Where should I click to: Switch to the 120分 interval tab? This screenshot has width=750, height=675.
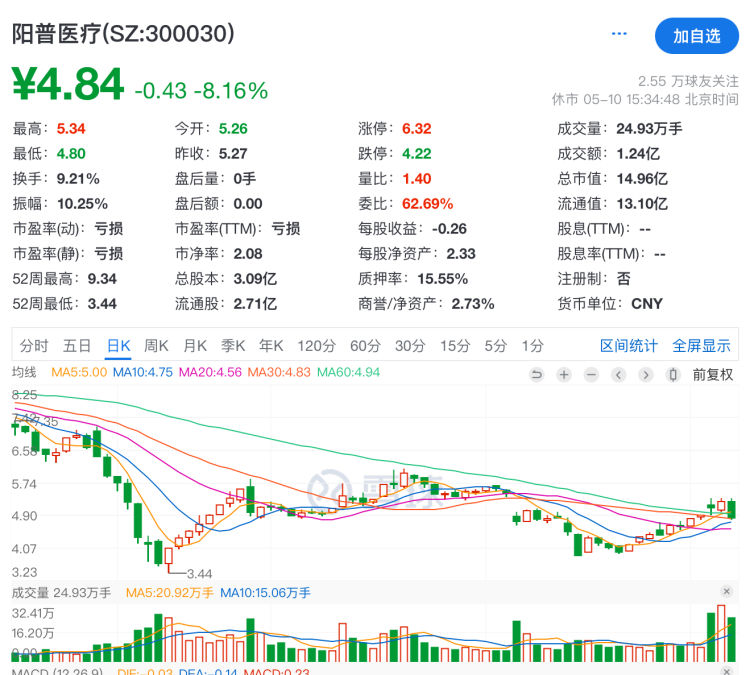tap(317, 345)
